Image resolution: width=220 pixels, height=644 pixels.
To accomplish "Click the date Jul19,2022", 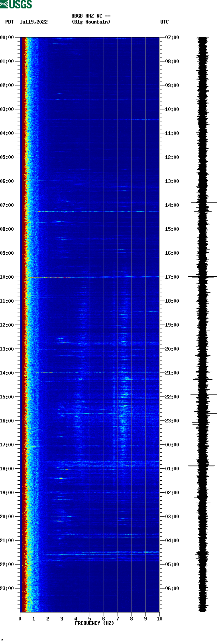I will click(x=34, y=22).
